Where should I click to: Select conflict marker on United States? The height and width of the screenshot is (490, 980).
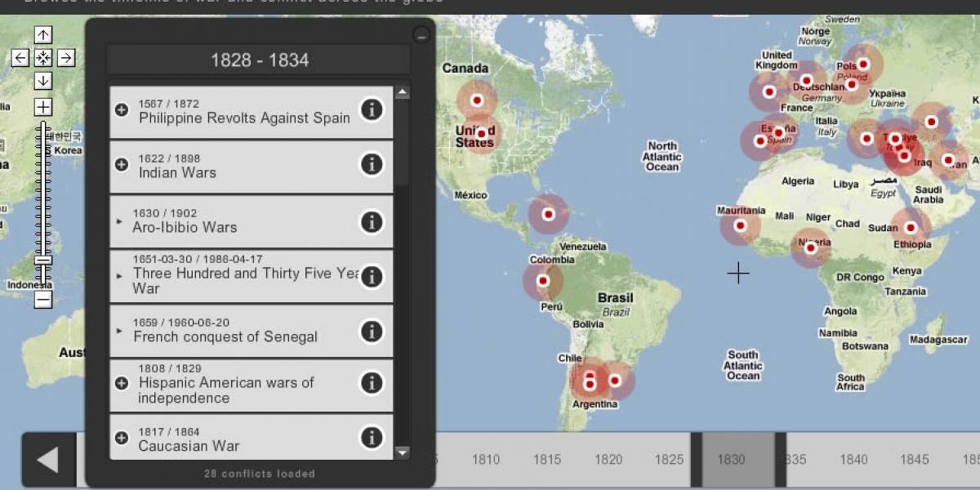click(x=481, y=133)
